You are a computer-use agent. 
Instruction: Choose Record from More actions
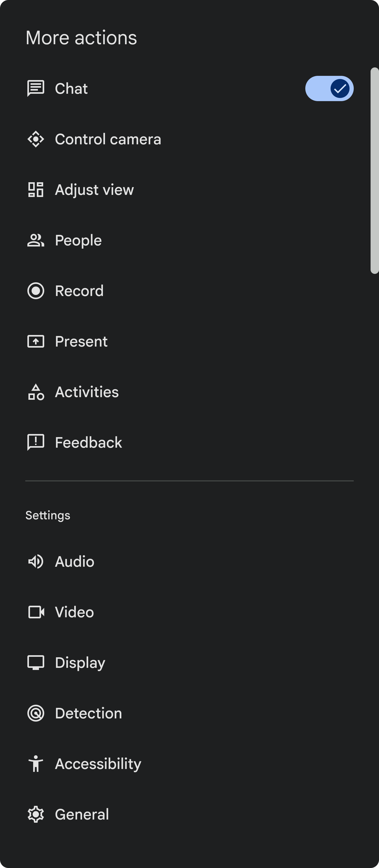click(79, 291)
